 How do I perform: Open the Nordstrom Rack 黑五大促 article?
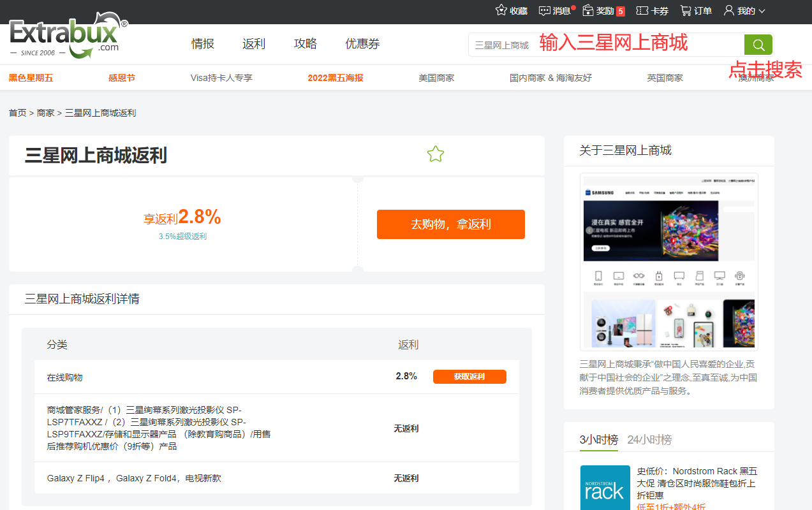pos(698,483)
